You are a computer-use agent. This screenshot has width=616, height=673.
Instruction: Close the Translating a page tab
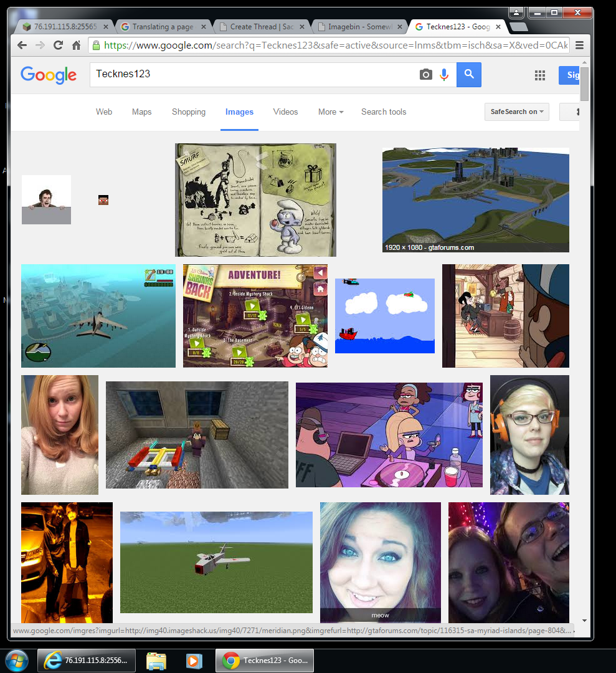pyautogui.click(x=204, y=27)
